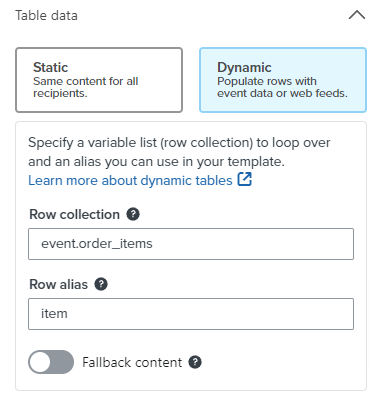Select the Static table data option
370x393 pixels.
(99, 80)
